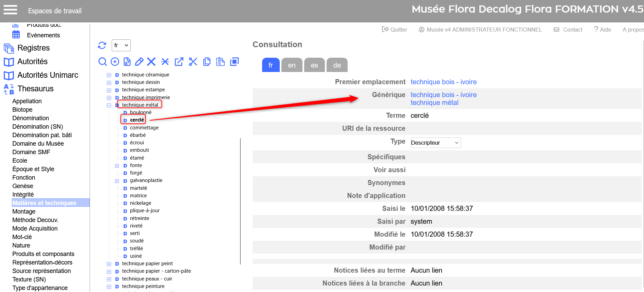Click the refresh tree icon
Image resolution: width=644 pixels, height=292 pixels.
[102, 45]
